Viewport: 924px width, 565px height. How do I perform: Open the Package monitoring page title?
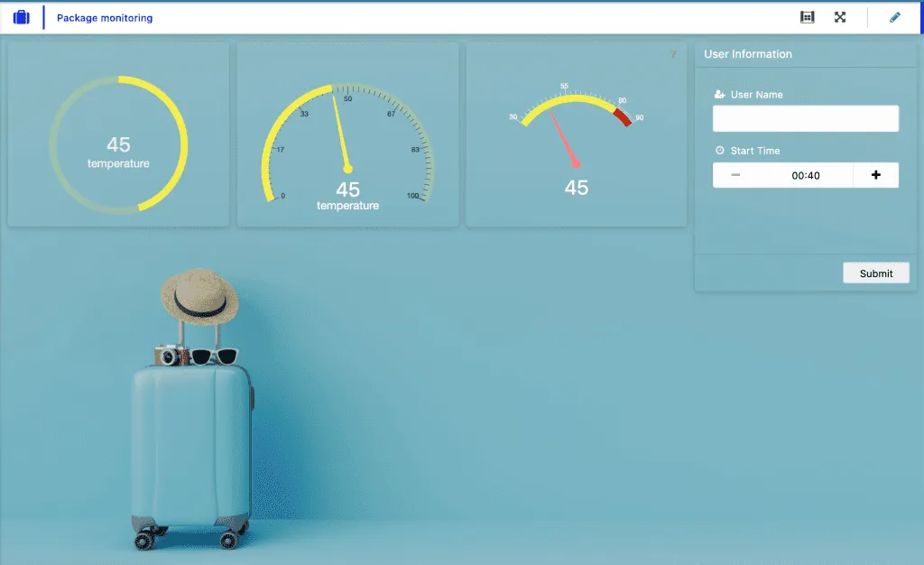point(104,17)
